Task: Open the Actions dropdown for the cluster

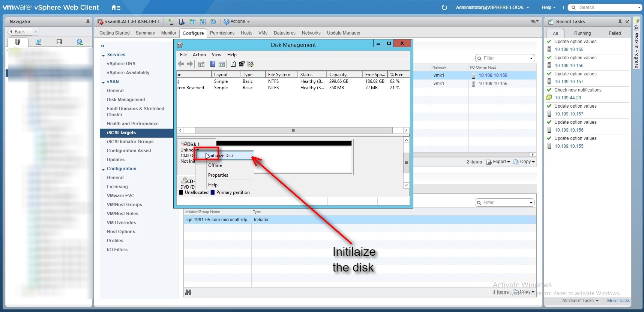Action: (x=237, y=22)
